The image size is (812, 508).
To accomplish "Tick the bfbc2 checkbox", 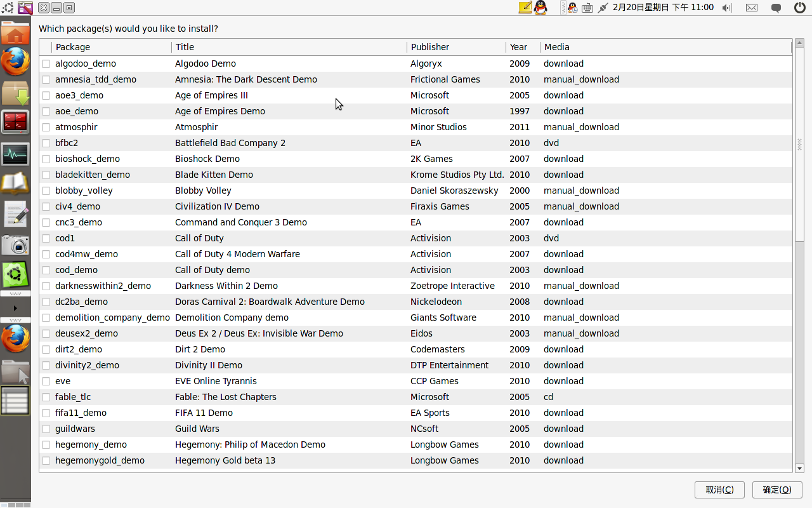I will [46, 143].
